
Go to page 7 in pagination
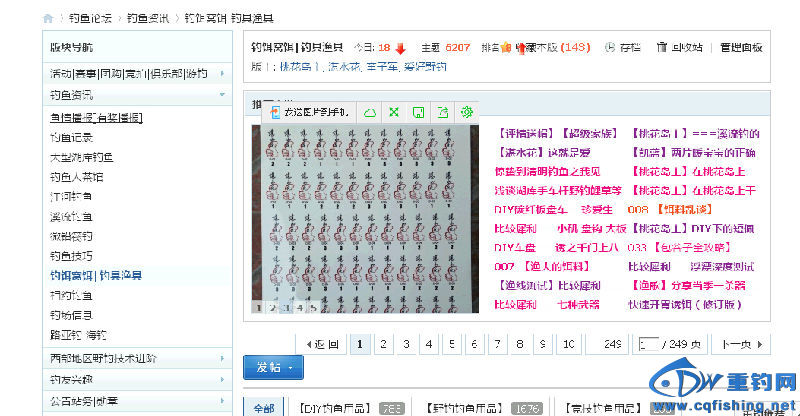pyautogui.click(x=497, y=345)
